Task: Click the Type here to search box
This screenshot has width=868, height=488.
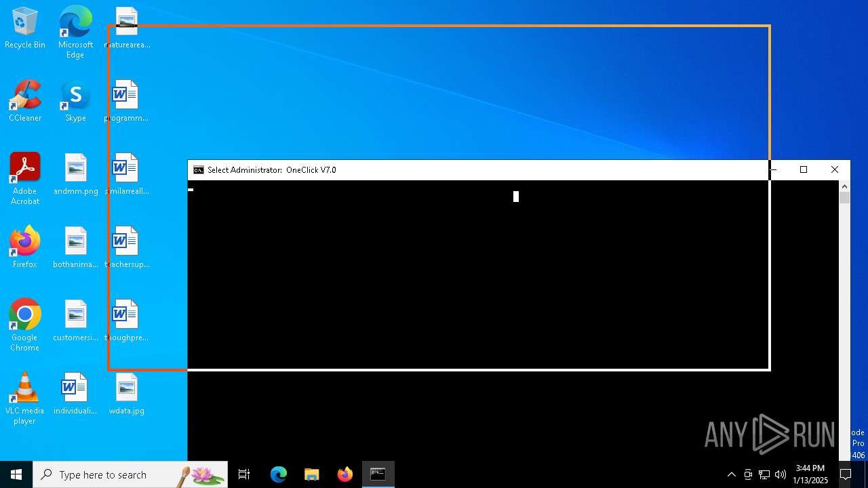Action: click(x=130, y=474)
